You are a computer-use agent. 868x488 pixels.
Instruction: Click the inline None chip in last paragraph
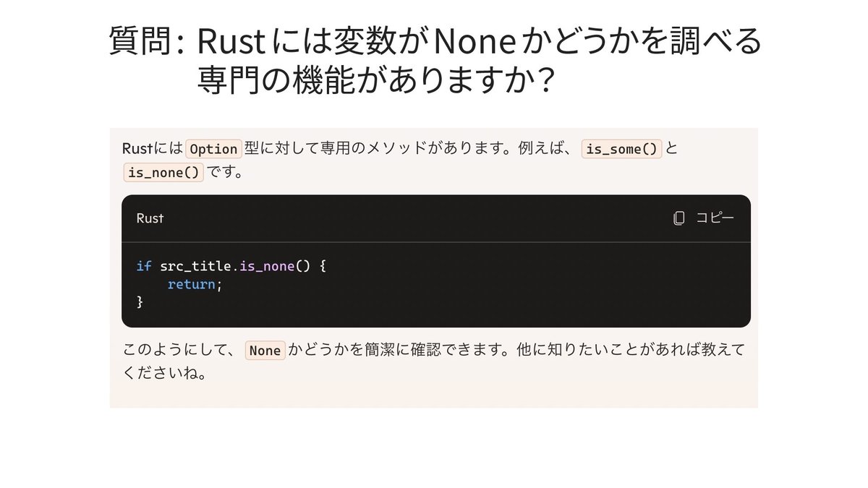click(x=265, y=351)
